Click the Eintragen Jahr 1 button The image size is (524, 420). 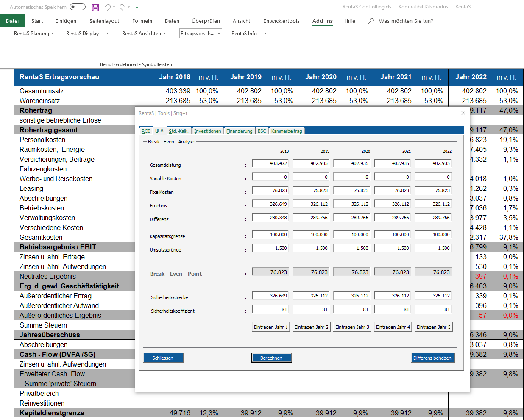click(271, 327)
